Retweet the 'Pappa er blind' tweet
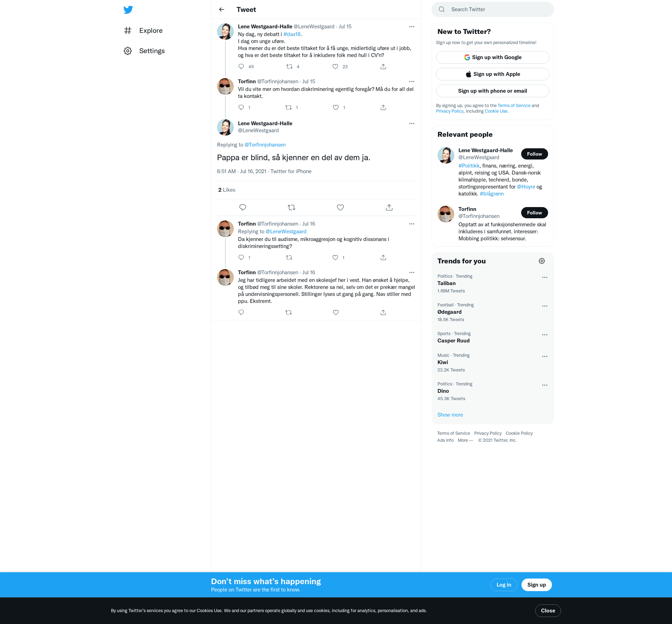This screenshot has height=624, width=672. click(x=292, y=207)
